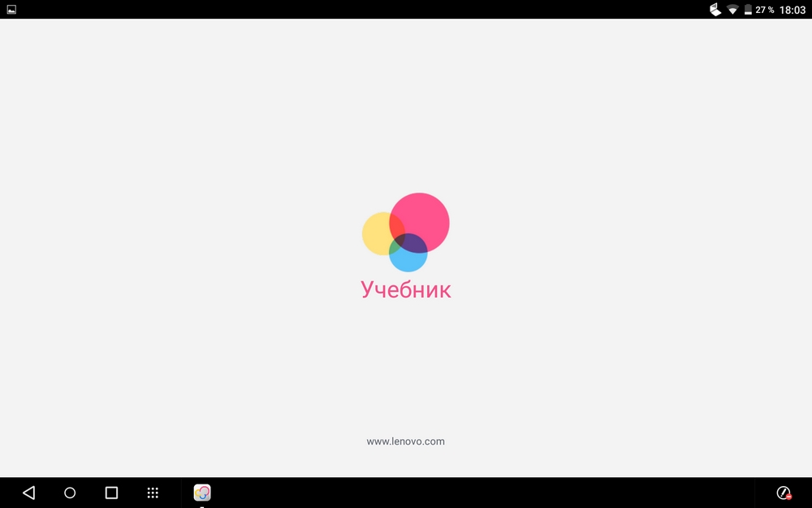Image resolution: width=812 pixels, height=508 pixels.
Task: Tap the Android back navigation button
Action: point(29,493)
